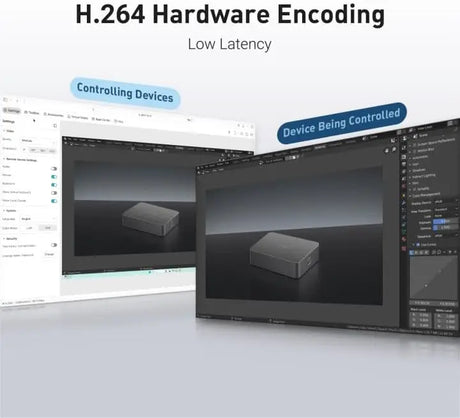Open the View Transform Standard dropdown
The width and height of the screenshot is (460, 418).
pyautogui.click(x=446, y=209)
